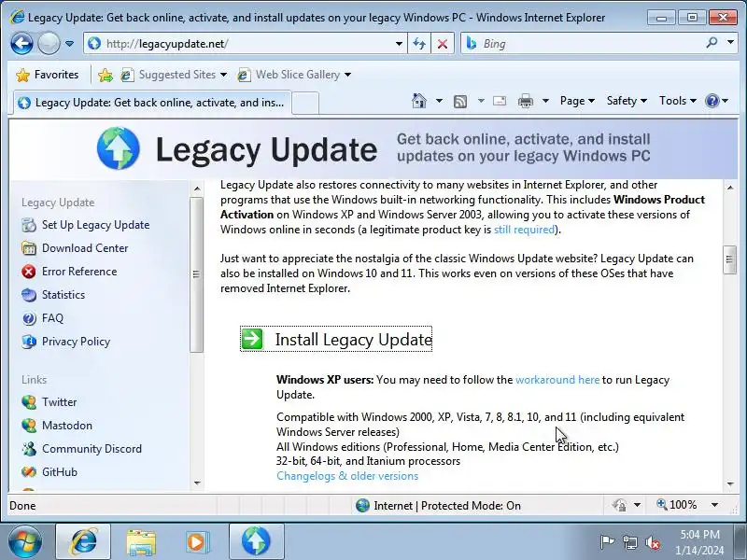
Task: Open Web Slice Gallery
Action: [294, 75]
